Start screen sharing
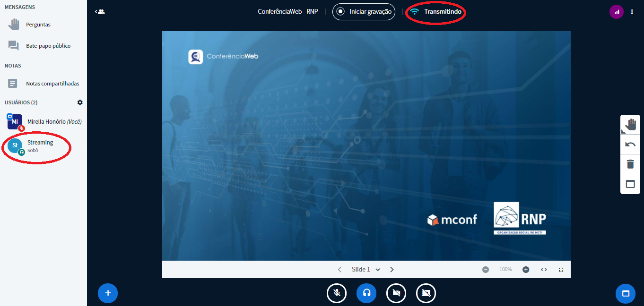 click(x=426, y=293)
